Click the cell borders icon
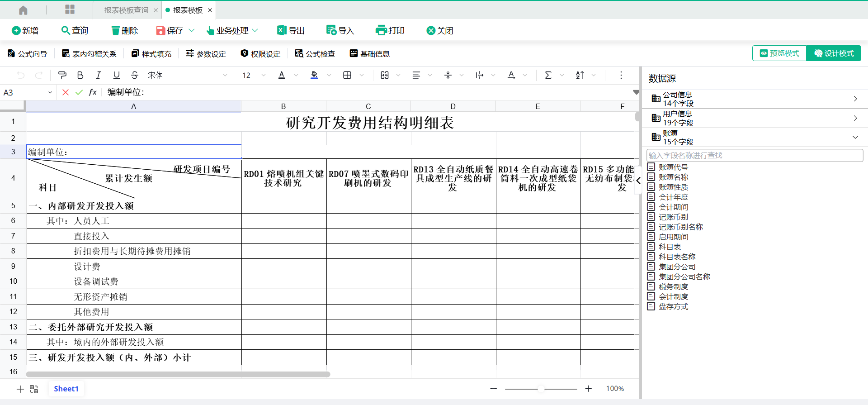Viewport: 868px width, 405px height. point(347,75)
